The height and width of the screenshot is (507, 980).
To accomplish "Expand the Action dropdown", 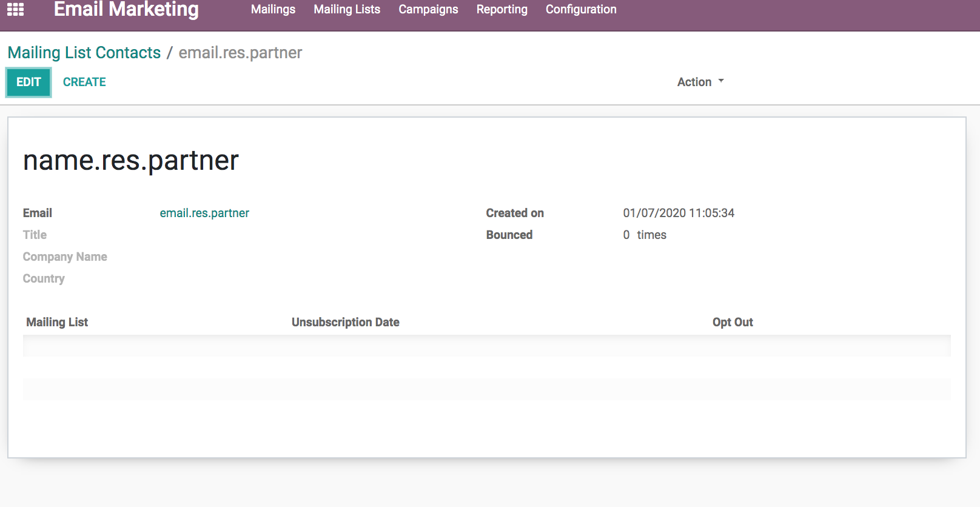I will click(x=700, y=82).
